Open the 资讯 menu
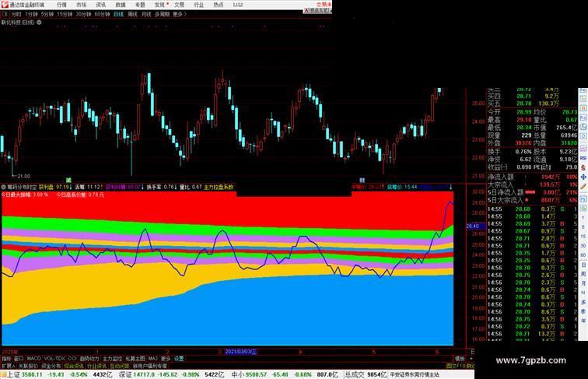Screen dimensions: 588x379 pyautogui.click(x=100, y=5)
